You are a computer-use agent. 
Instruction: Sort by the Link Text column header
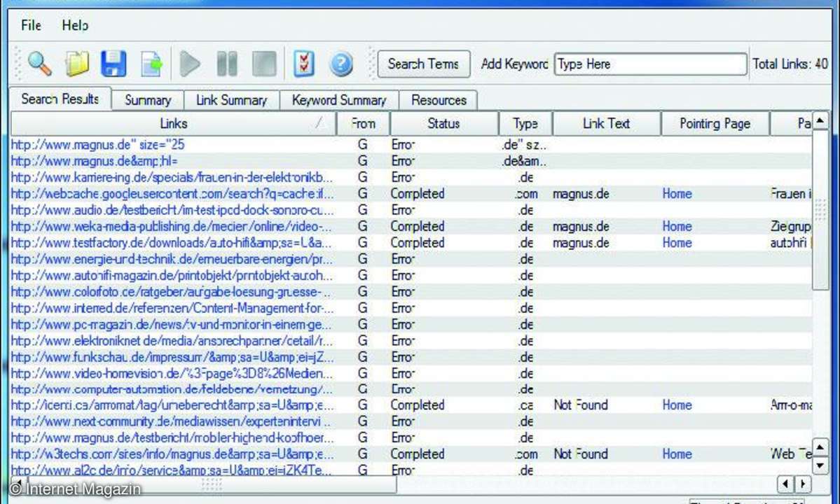(x=607, y=124)
